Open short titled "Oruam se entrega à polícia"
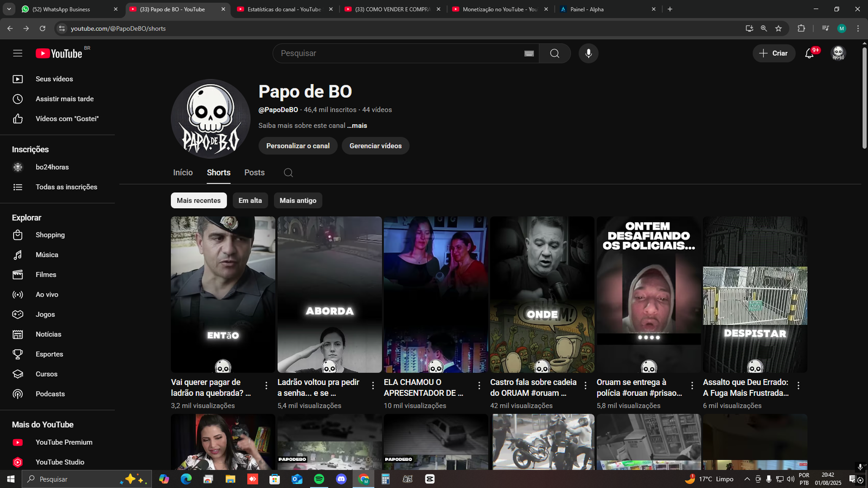The height and width of the screenshot is (488, 868). coord(640,388)
